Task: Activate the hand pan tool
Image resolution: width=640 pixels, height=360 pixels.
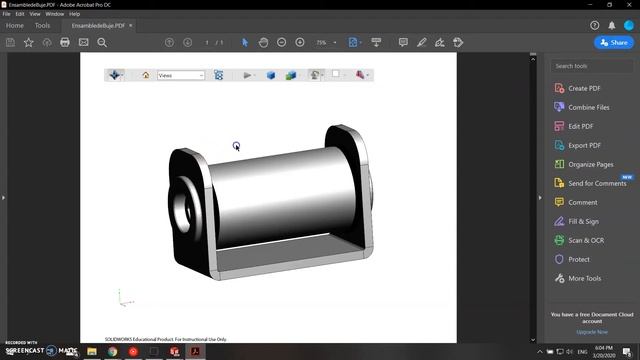Action: [x=264, y=42]
